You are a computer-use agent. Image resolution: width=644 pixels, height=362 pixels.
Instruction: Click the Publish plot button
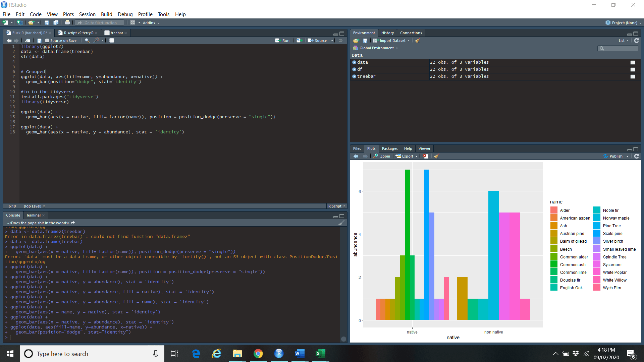pos(615,156)
